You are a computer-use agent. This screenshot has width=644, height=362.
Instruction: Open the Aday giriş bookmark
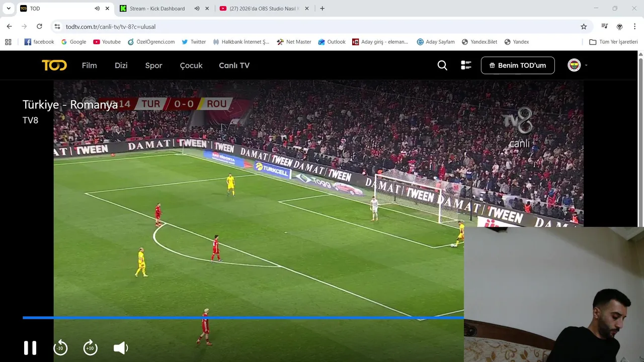point(380,42)
